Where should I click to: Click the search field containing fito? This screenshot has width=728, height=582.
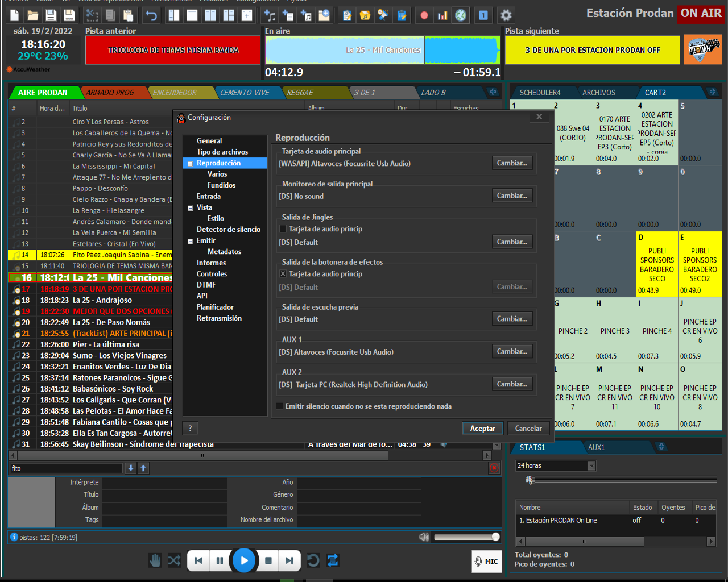[x=66, y=468]
